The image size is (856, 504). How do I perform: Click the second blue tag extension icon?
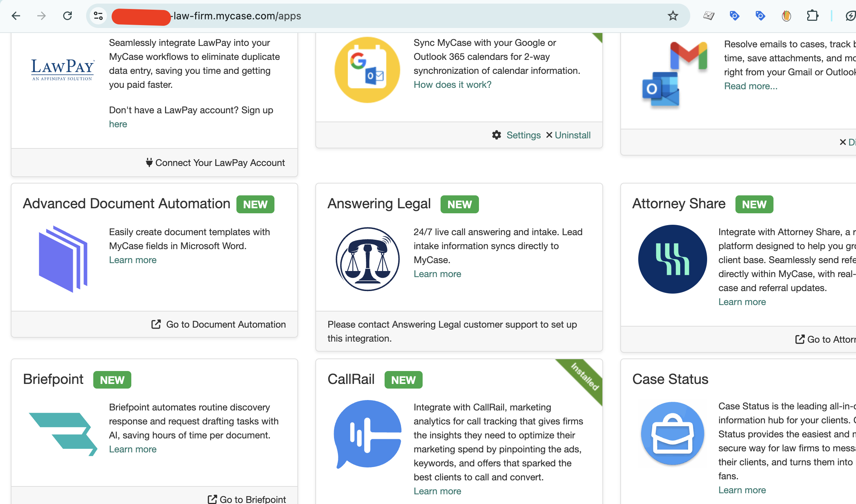pos(760,16)
